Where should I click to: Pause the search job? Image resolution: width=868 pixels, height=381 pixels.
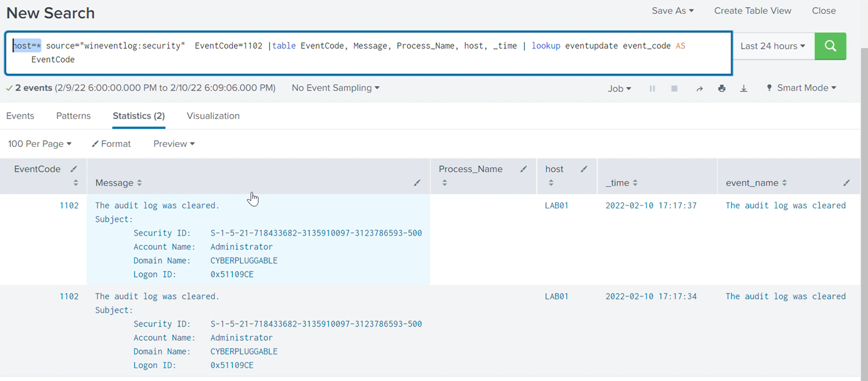(x=652, y=88)
